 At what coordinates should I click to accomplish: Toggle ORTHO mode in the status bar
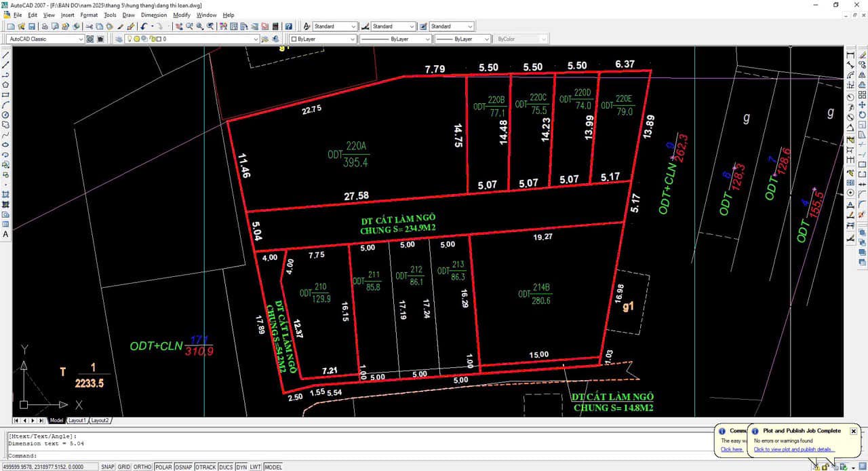tap(142, 466)
